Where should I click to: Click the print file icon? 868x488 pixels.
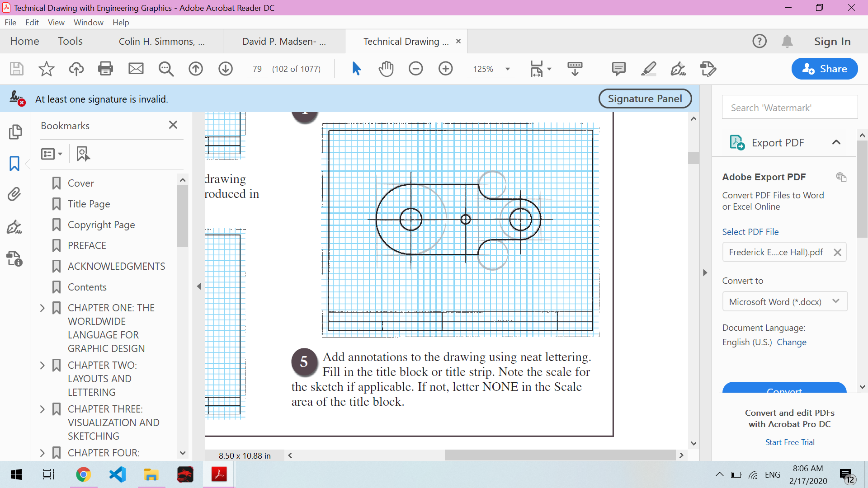click(x=105, y=69)
